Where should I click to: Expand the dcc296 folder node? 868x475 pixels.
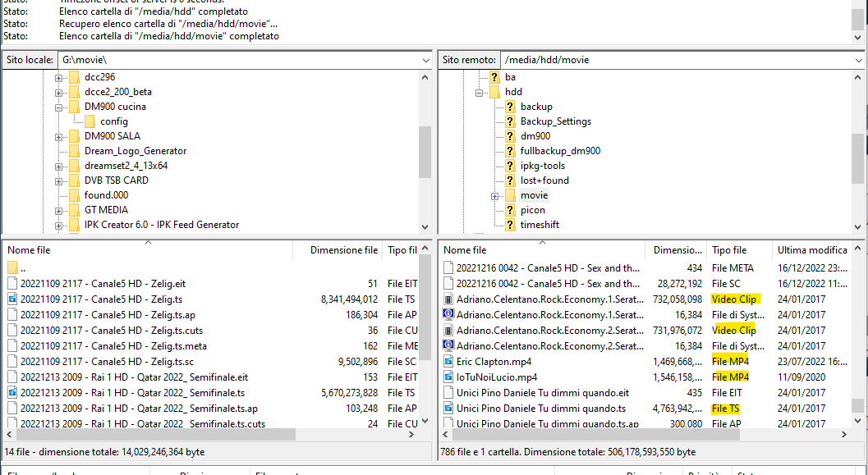pos(58,78)
